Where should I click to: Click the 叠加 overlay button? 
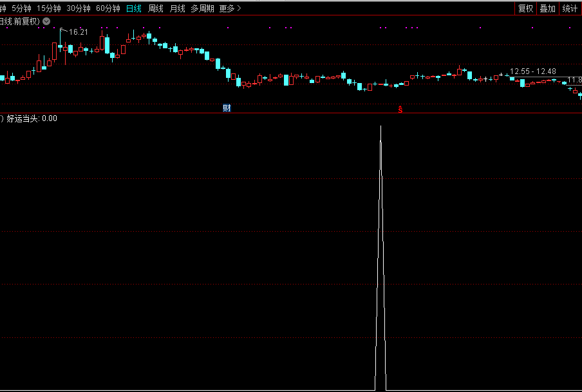click(x=547, y=8)
